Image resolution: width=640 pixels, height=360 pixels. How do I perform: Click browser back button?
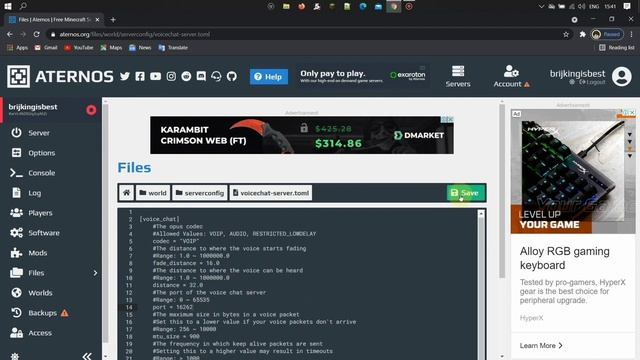[9, 34]
